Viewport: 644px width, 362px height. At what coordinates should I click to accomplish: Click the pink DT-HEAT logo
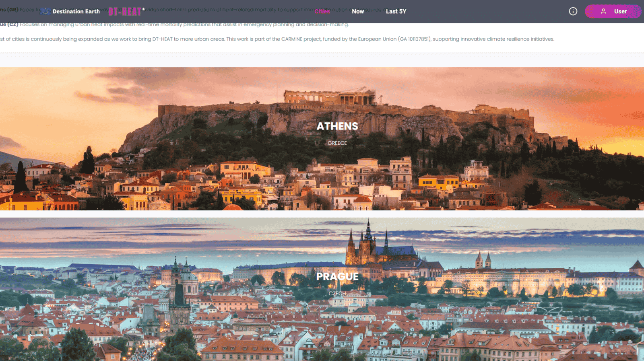pos(125,11)
